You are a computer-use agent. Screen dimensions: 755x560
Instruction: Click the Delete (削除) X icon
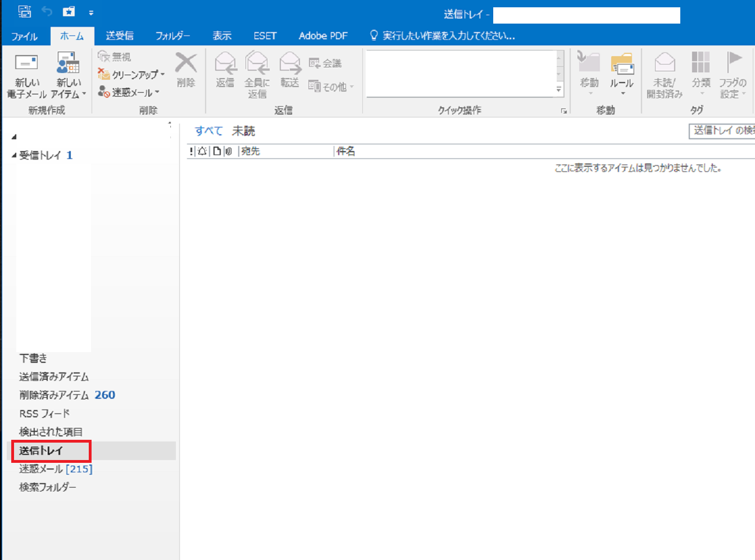point(186,63)
